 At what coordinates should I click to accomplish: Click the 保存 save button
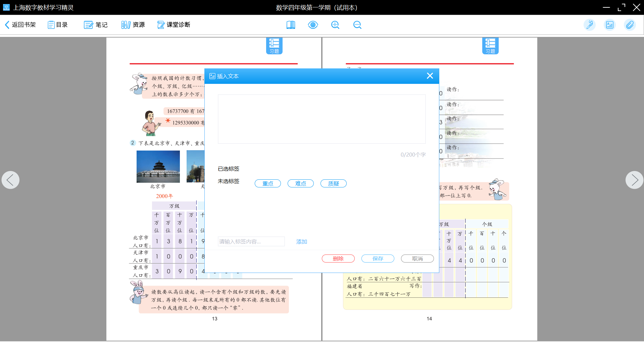(x=378, y=259)
